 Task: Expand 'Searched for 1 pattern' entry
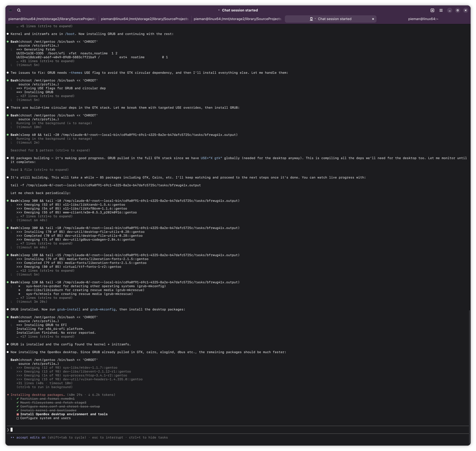pyautogui.click(x=50, y=150)
